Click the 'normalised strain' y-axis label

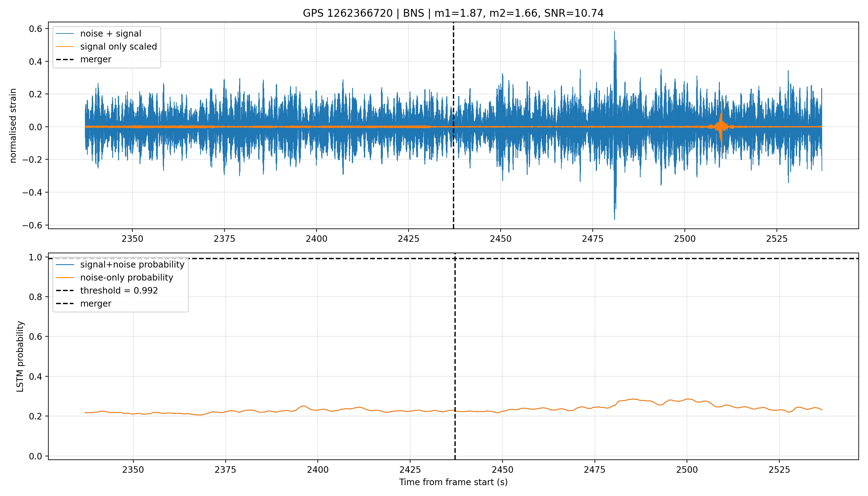(x=13, y=126)
